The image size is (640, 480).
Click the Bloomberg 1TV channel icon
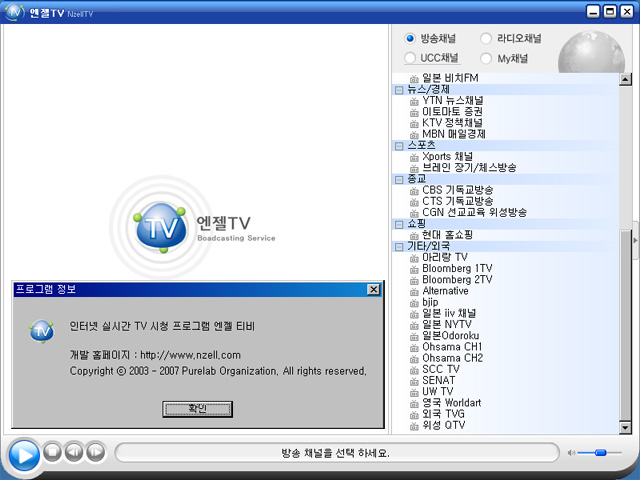(x=414, y=269)
